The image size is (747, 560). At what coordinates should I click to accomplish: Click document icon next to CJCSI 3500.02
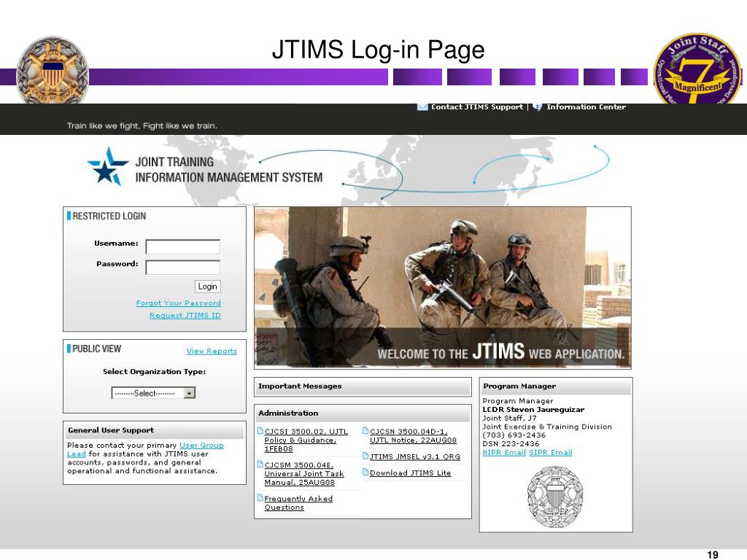[260, 430]
